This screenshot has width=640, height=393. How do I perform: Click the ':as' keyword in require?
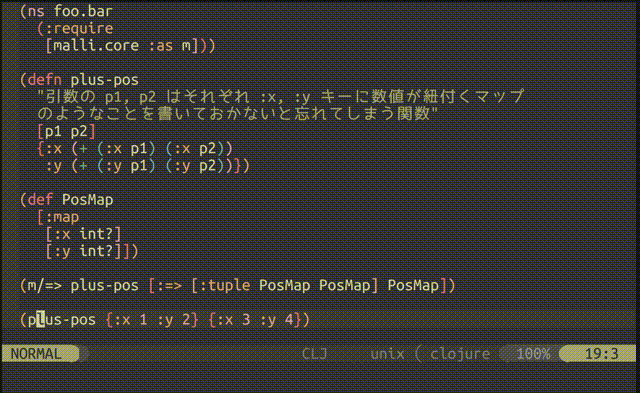[x=160, y=46]
